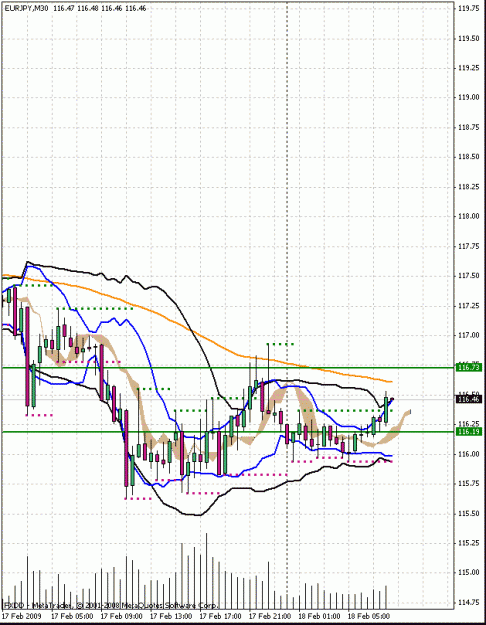Click the black 116.46 current price tag
This screenshot has width=486, height=625.
tap(469, 399)
